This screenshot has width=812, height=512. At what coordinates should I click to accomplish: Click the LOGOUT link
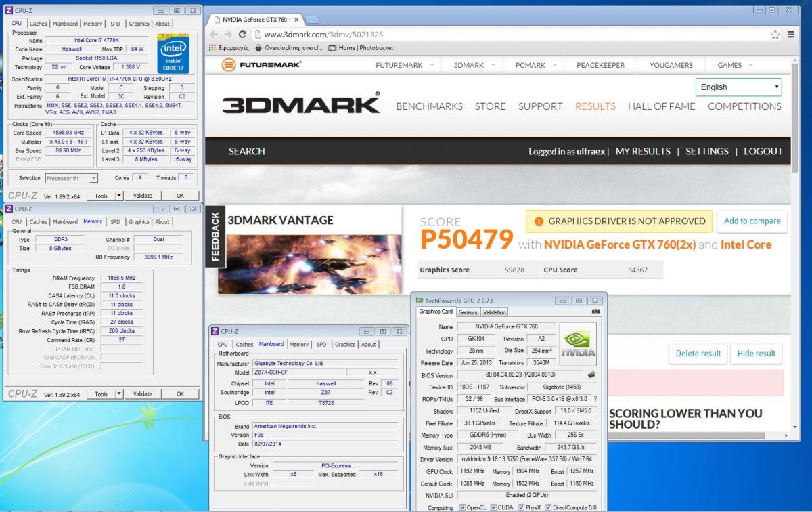[x=763, y=152]
